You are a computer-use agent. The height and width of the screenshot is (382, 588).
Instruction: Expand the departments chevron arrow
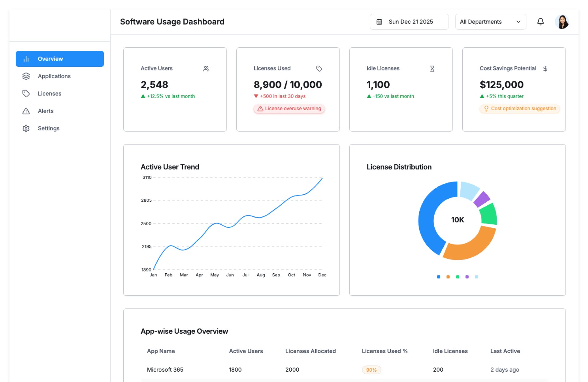pos(518,22)
